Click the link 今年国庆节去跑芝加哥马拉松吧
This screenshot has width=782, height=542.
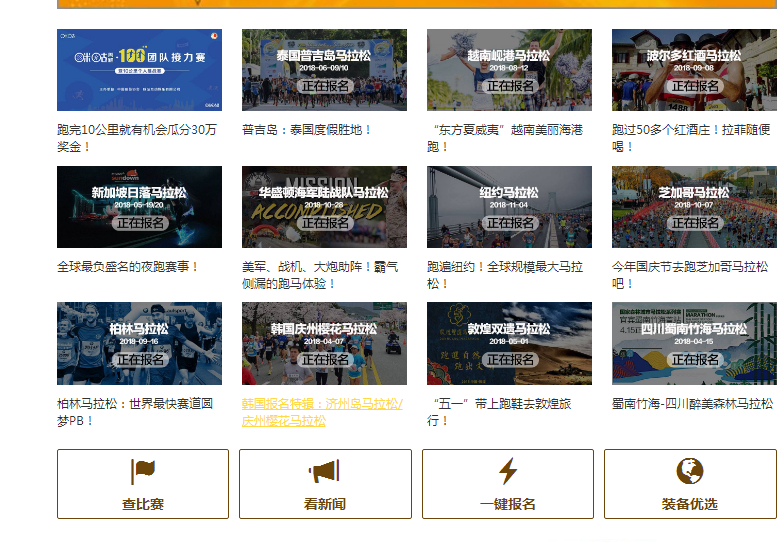click(x=690, y=275)
